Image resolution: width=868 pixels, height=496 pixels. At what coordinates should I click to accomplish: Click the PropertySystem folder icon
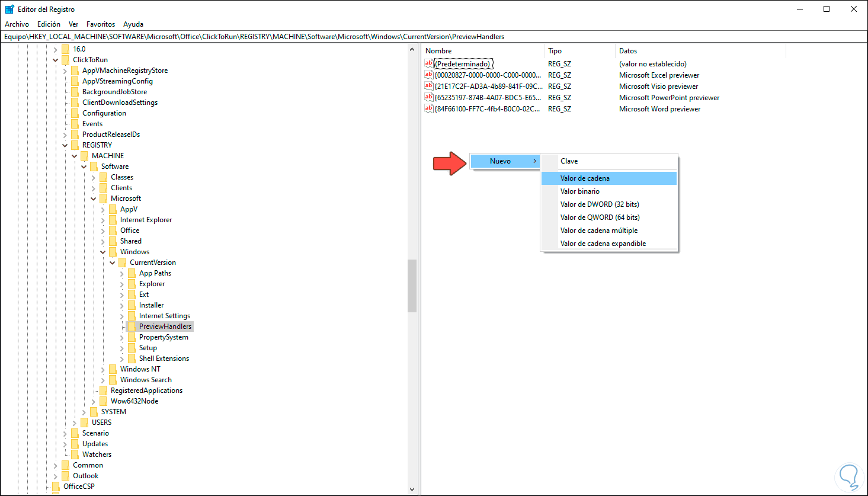pyautogui.click(x=132, y=337)
